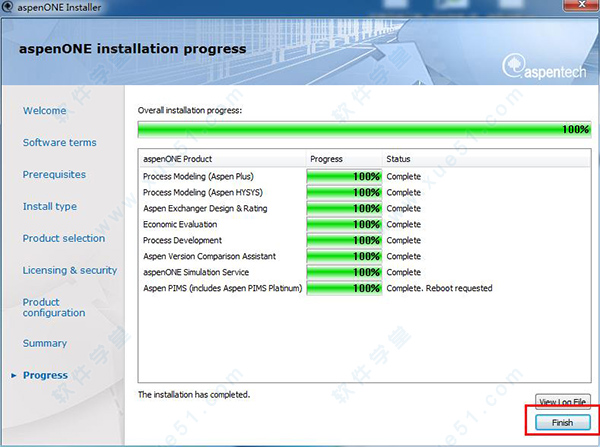Click the Process Development row progress bar
This screenshot has height=447, width=600.
pos(344,240)
